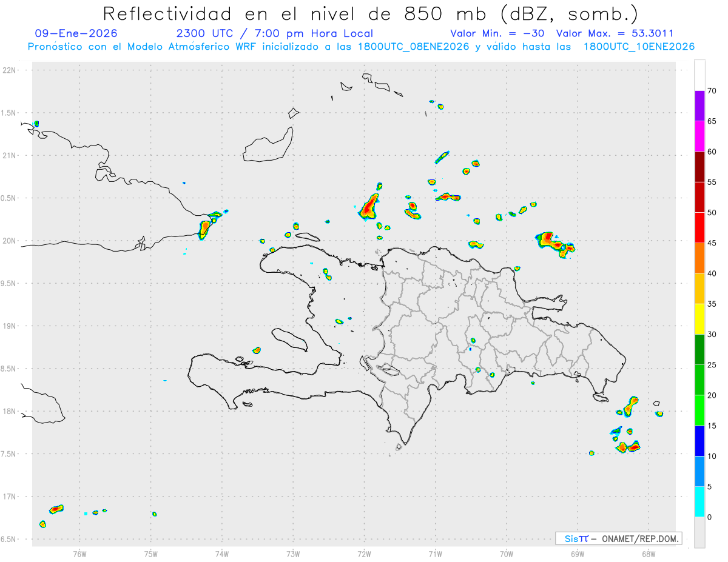This screenshot has width=728, height=562.
Task: Click the '74W' longitude axis label
Action: click(x=222, y=554)
